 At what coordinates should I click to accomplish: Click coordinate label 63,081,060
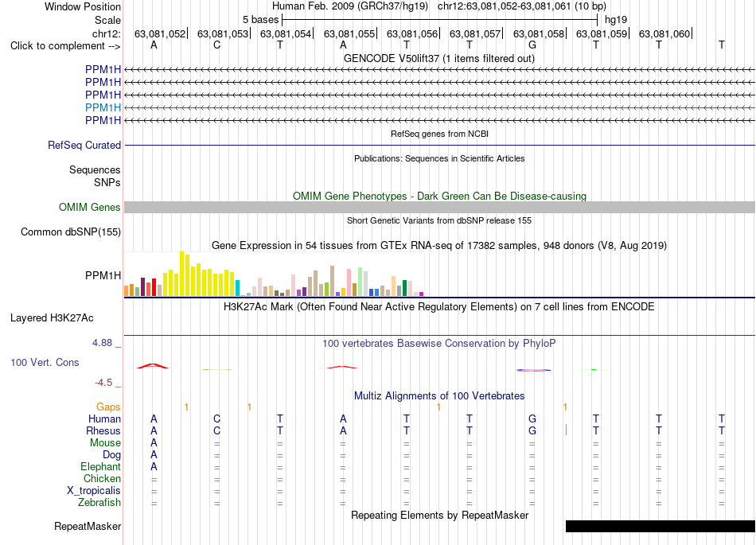pyautogui.click(x=664, y=33)
